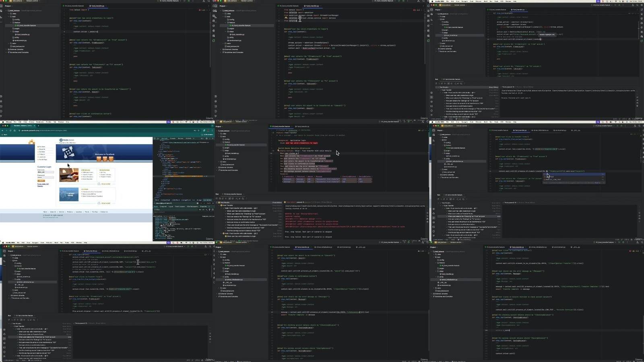Open bdd_behave project dropdown in top-right frame
This screenshot has width=644, height=362.
(x=446, y=5)
